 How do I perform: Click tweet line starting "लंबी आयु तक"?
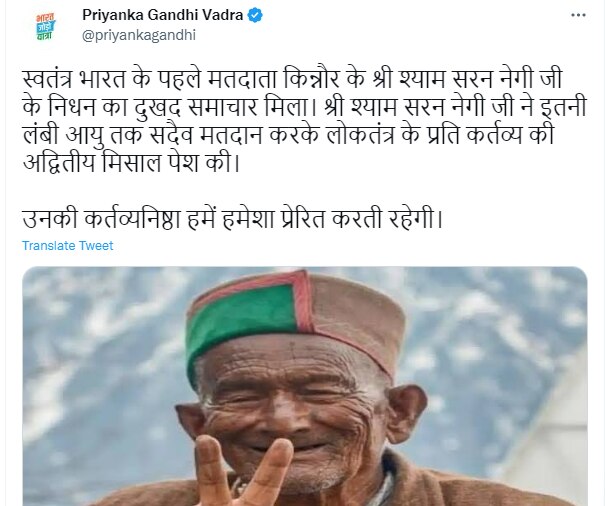tap(288, 135)
